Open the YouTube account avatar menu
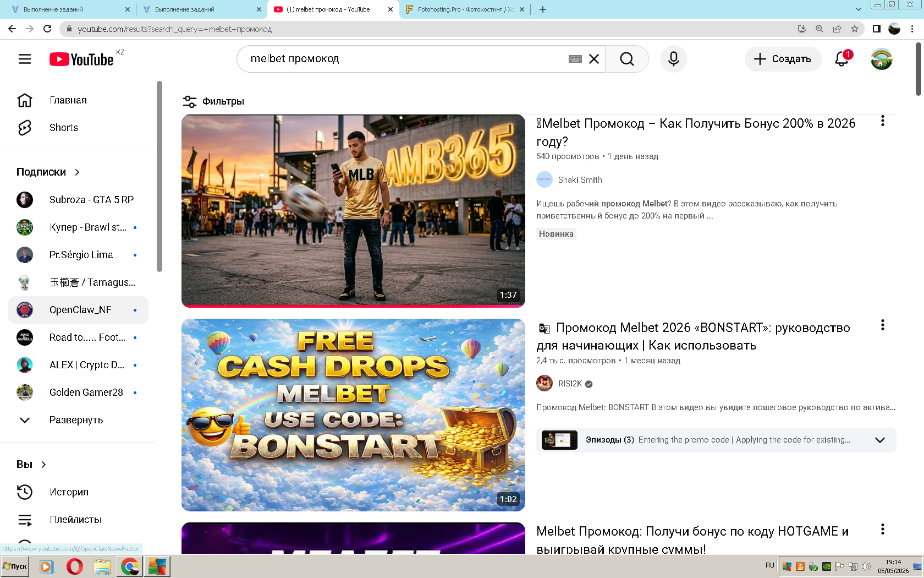924x578 pixels. 882,59
